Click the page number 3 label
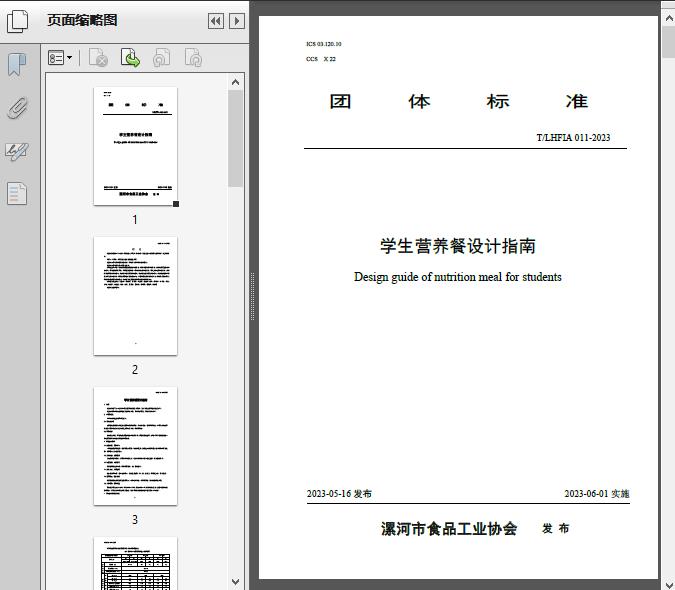This screenshot has height=590, width=675. pos(135,520)
